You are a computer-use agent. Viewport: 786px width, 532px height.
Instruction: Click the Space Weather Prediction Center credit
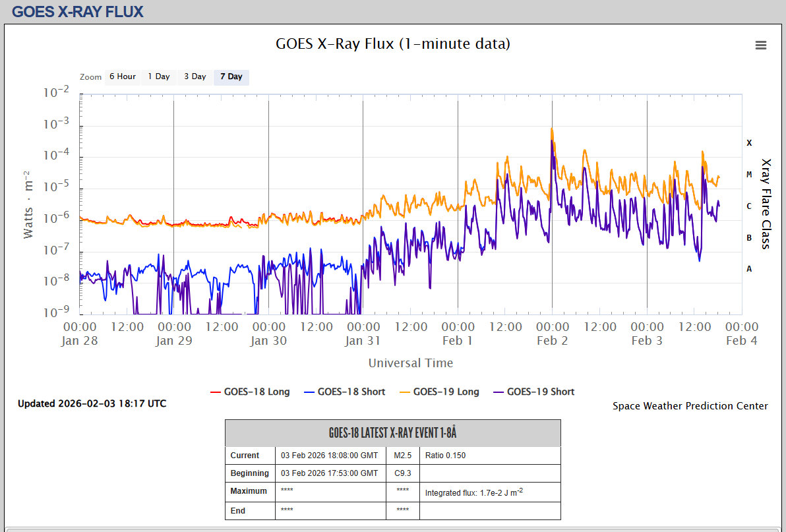[x=690, y=406]
